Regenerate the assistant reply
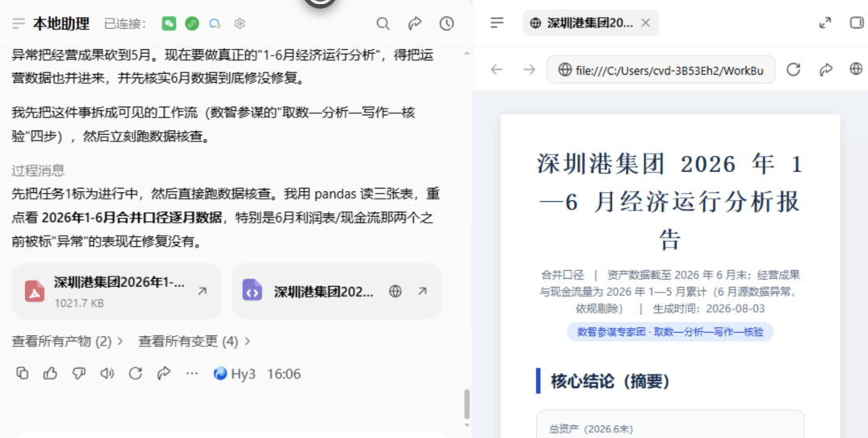The image size is (868, 438). click(x=136, y=374)
